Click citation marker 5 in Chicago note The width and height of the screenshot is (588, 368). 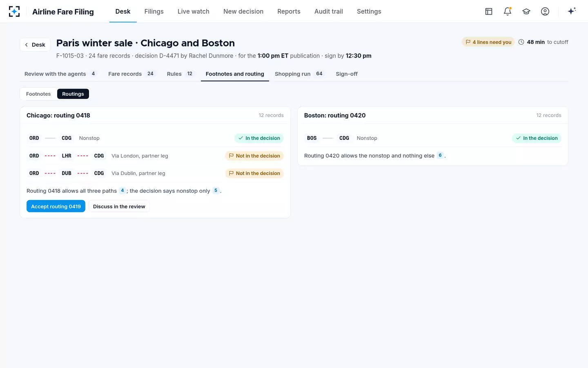click(x=216, y=191)
